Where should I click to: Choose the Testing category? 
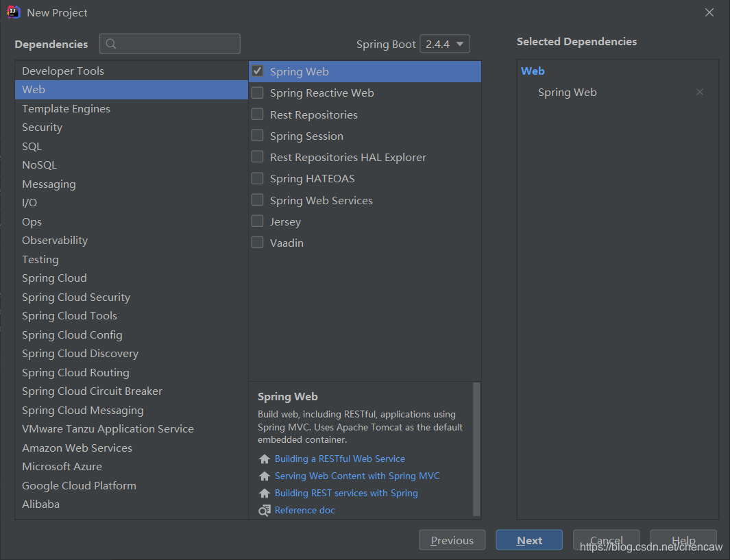[132, 259]
